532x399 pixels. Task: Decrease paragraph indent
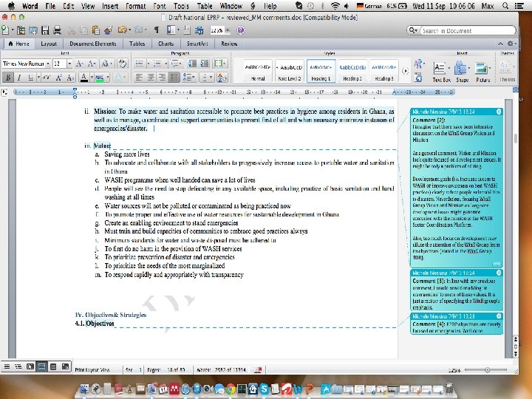pyautogui.click(x=192, y=64)
